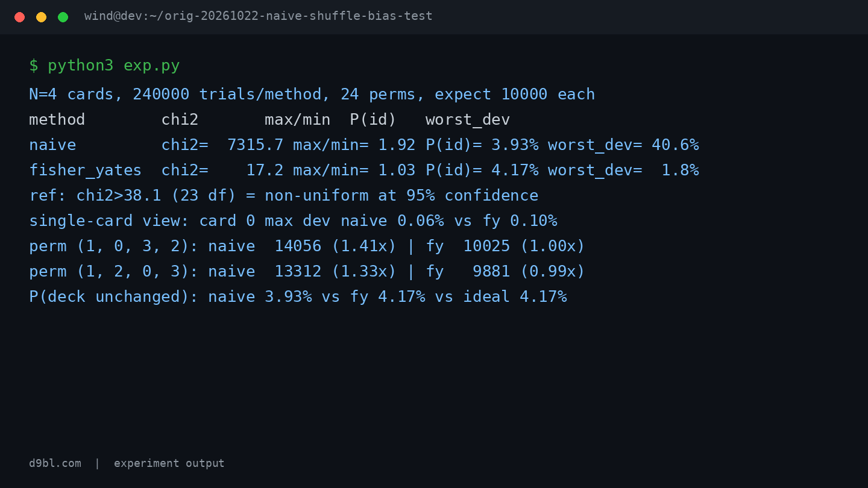
Task: Click the 'worst_dev' column header
Action: pos(468,120)
